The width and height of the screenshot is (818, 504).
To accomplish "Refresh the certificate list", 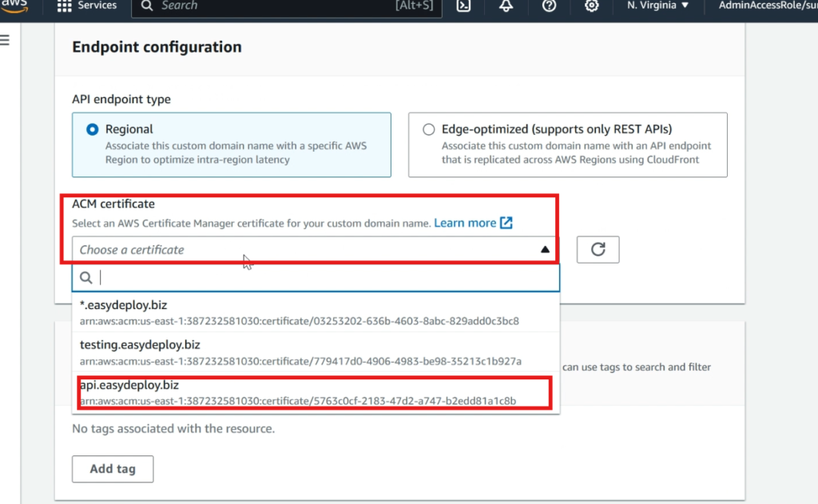I will point(598,249).
